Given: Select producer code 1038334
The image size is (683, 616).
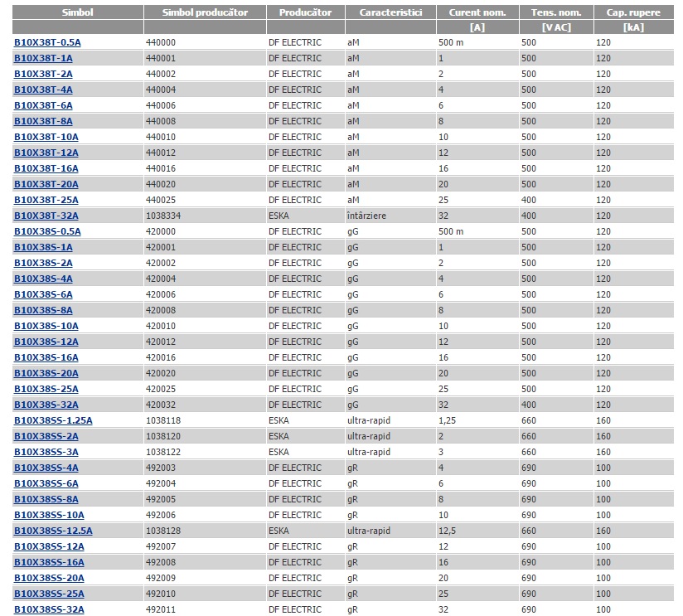Looking at the screenshot, I should (x=163, y=216).
